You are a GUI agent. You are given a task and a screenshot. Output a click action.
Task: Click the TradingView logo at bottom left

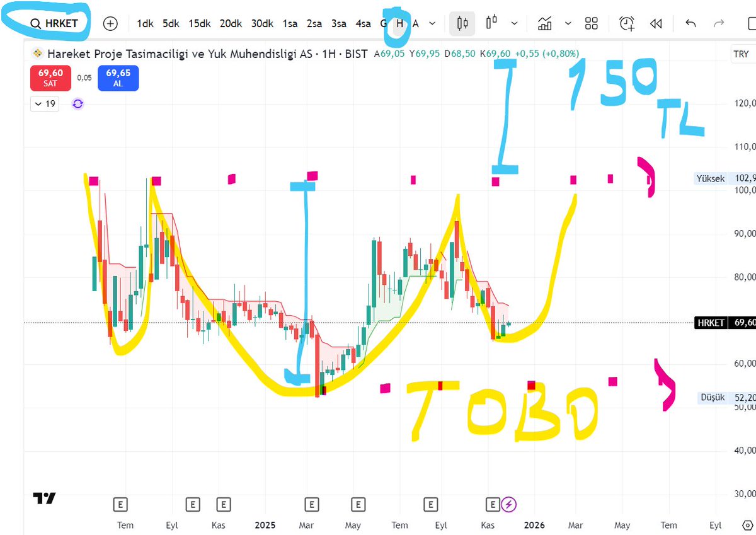[x=45, y=498]
